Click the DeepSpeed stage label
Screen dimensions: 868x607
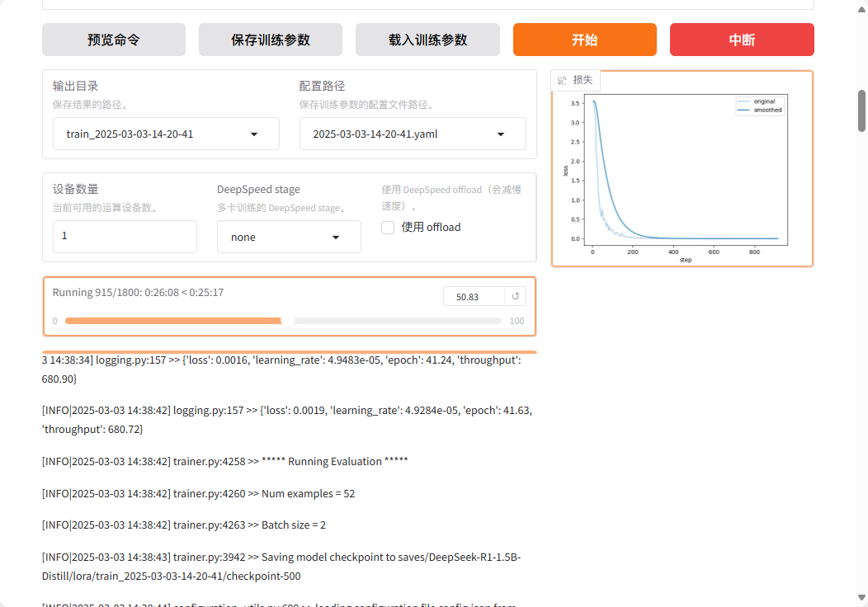coord(258,189)
